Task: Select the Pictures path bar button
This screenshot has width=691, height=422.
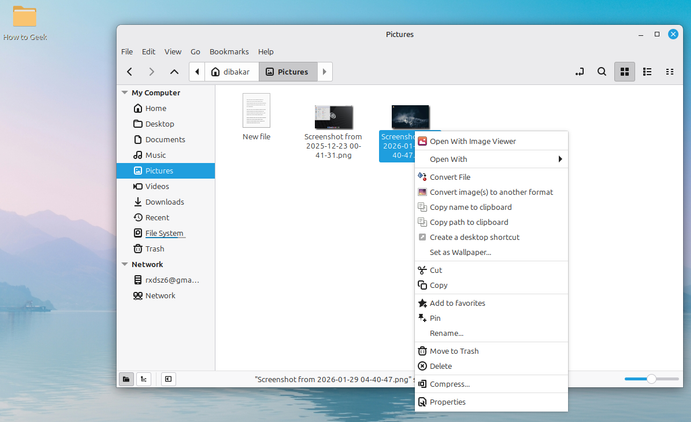Action: 288,72
